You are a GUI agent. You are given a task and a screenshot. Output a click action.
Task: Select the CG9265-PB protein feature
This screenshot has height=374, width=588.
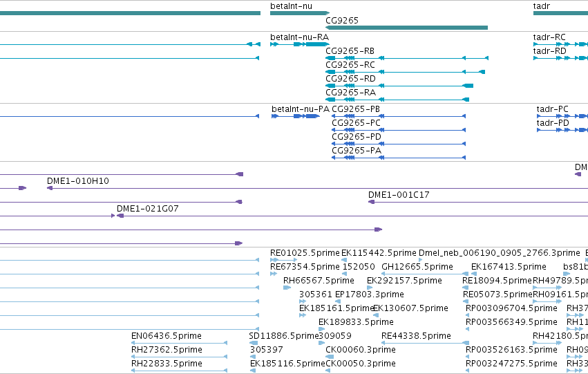(x=399, y=116)
